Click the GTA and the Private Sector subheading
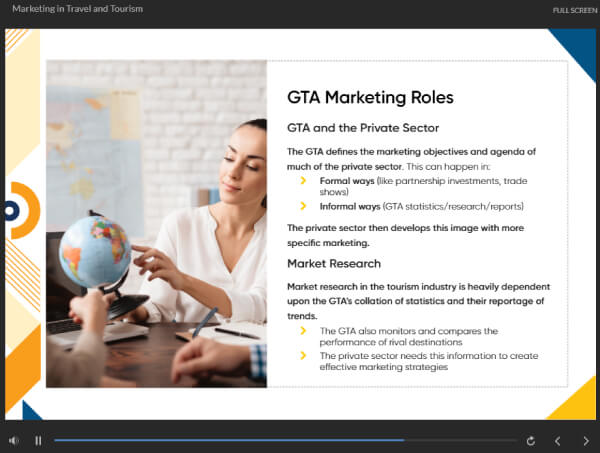 (363, 128)
